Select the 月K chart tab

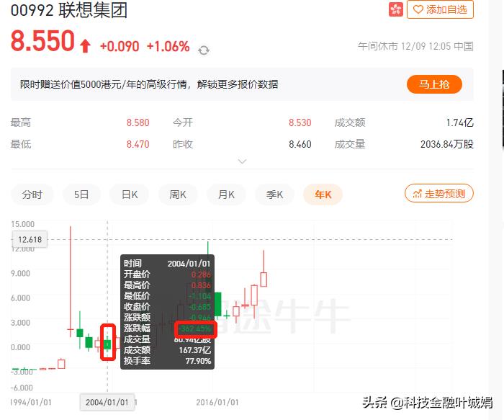click(x=226, y=195)
